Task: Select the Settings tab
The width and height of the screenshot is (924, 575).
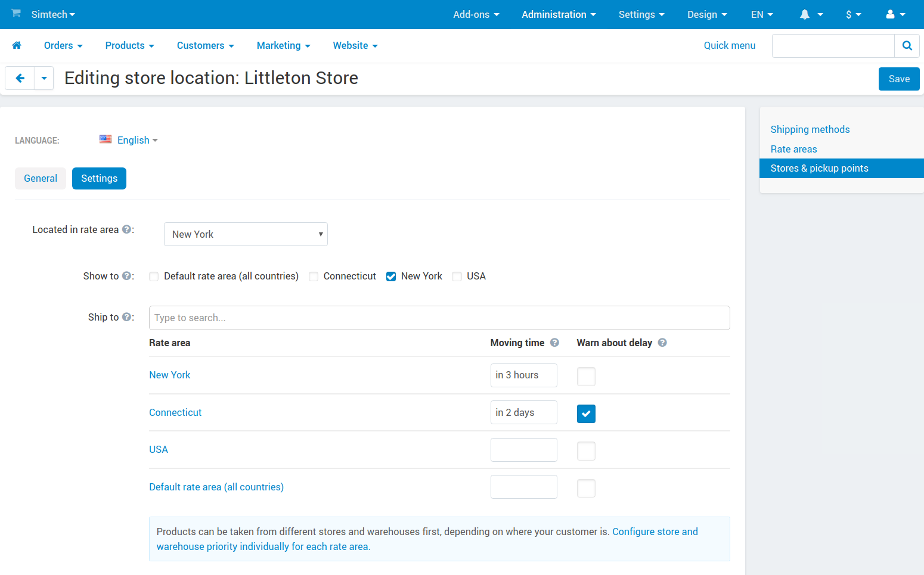Action: [99, 178]
